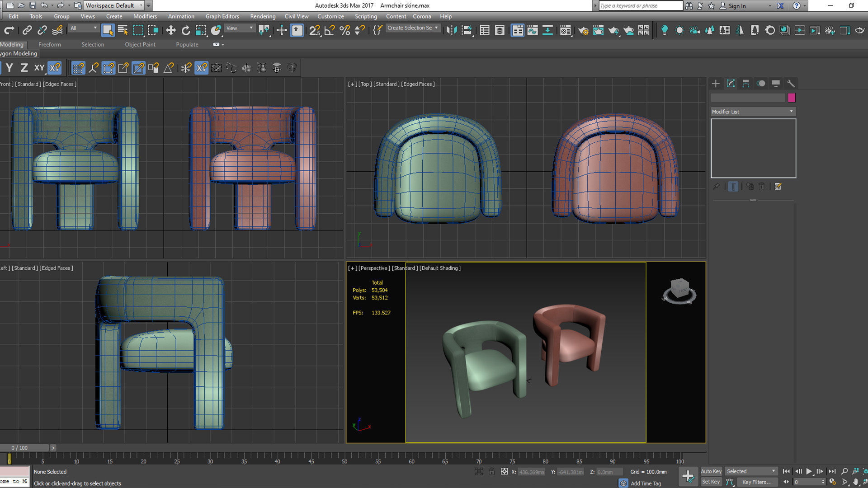Click the Display tab monitor icon
868x488 pixels.
(x=776, y=84)
